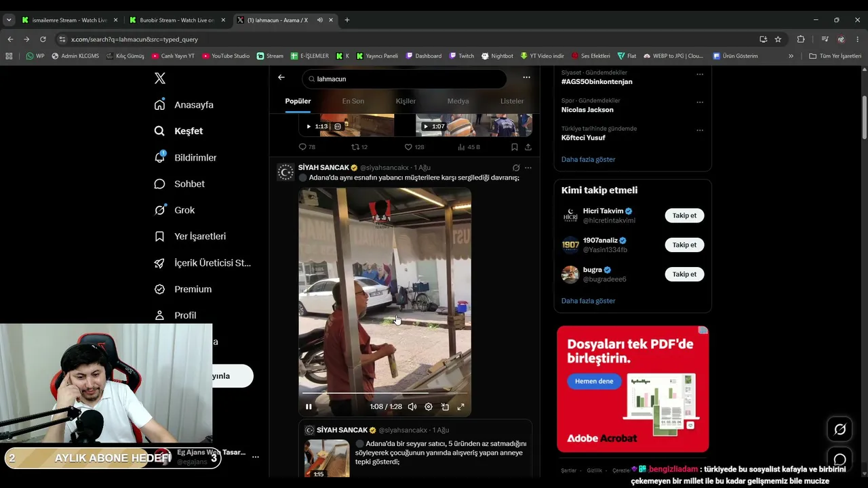Mute audio on the lahmacun tab
Viewport: 868px width, 488px height.
[x=320, y=20]
